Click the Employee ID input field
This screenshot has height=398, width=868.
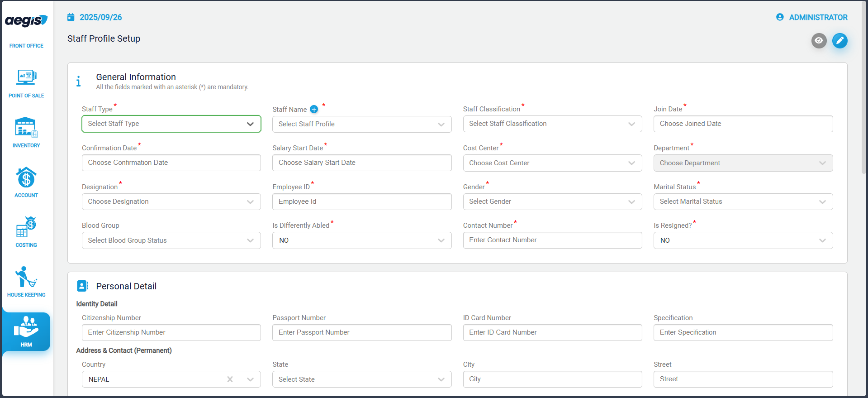click(361, 202)
